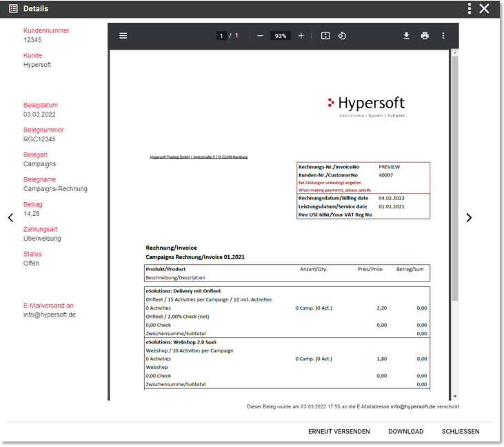The width and height of the screenshot is (504, 447).
Task: Click the PDF page number field
Action: click(221, 36)
